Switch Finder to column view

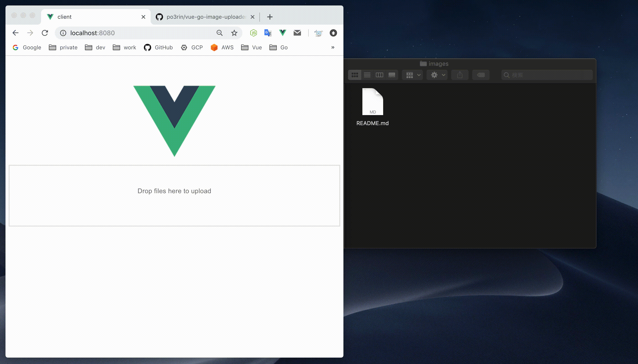pyautogui.click(x=379, y=75)
